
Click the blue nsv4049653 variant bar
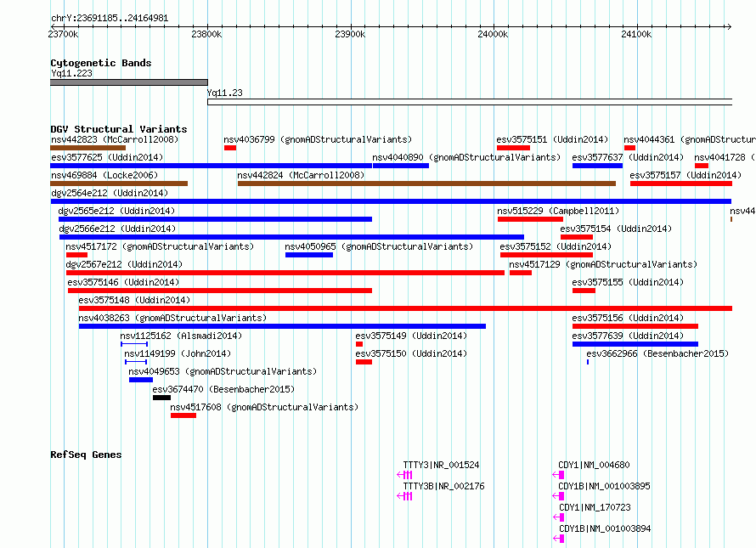(141, 380)
